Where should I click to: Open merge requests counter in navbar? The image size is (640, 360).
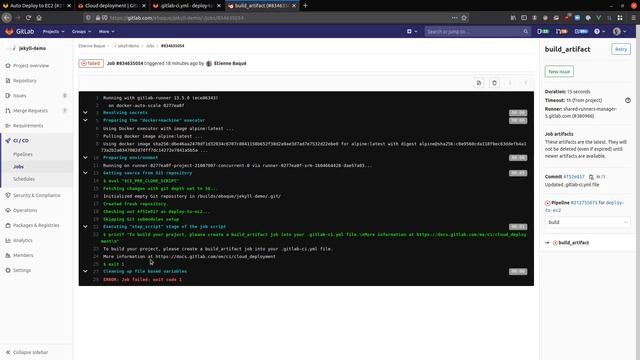coord(562,31)
